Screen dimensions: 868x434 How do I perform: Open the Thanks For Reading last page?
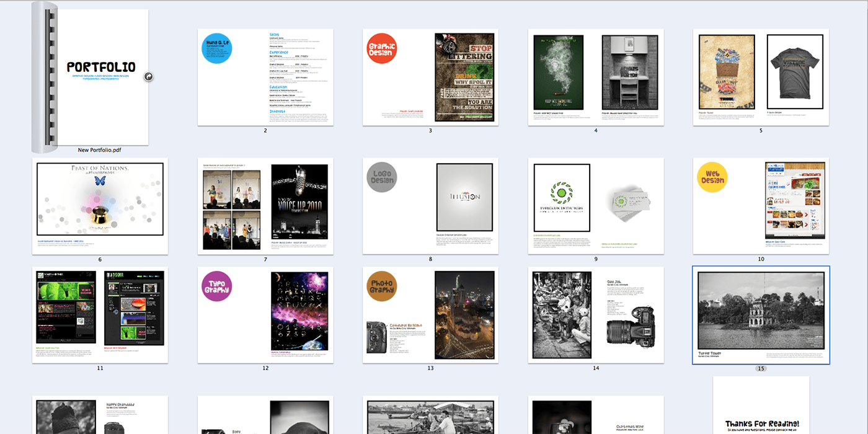click(x=761, y=406)
